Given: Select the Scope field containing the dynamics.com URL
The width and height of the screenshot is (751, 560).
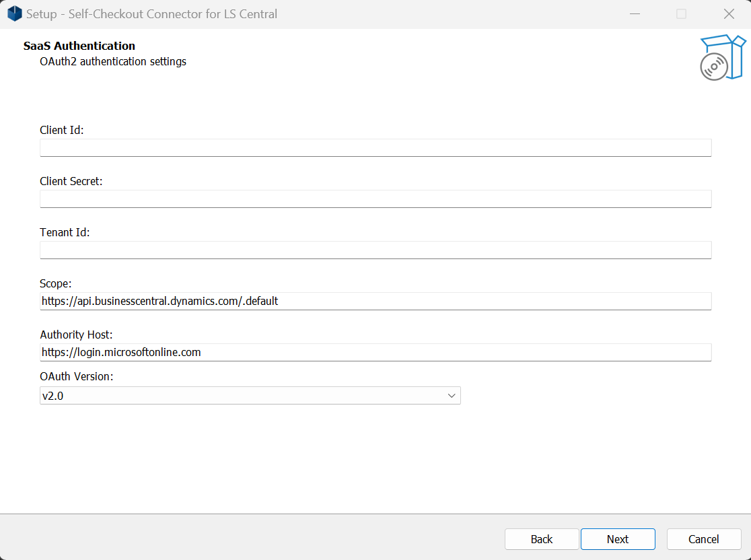Looking at the screenshot, I should tap(375, 301).
